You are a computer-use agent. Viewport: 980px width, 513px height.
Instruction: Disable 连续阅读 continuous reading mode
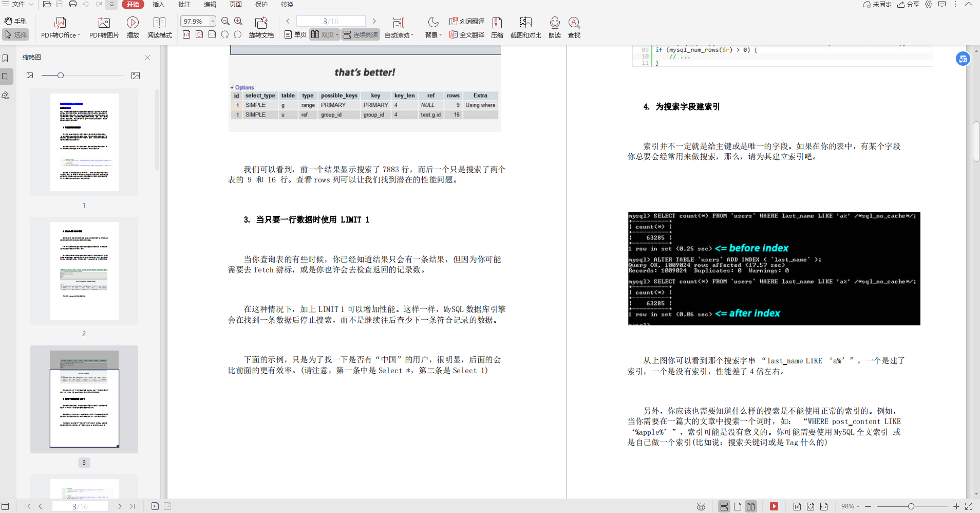tap(360, 34)
